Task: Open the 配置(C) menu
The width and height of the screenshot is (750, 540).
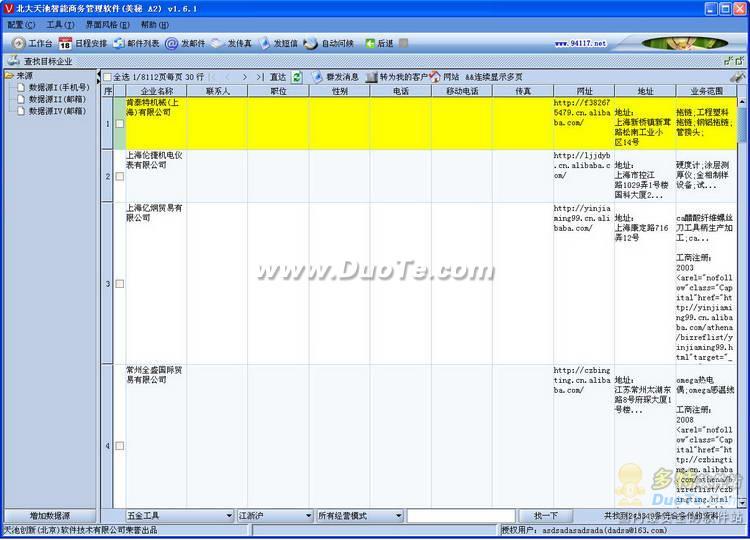Action: pyautogui.click(x=21, y=25)
